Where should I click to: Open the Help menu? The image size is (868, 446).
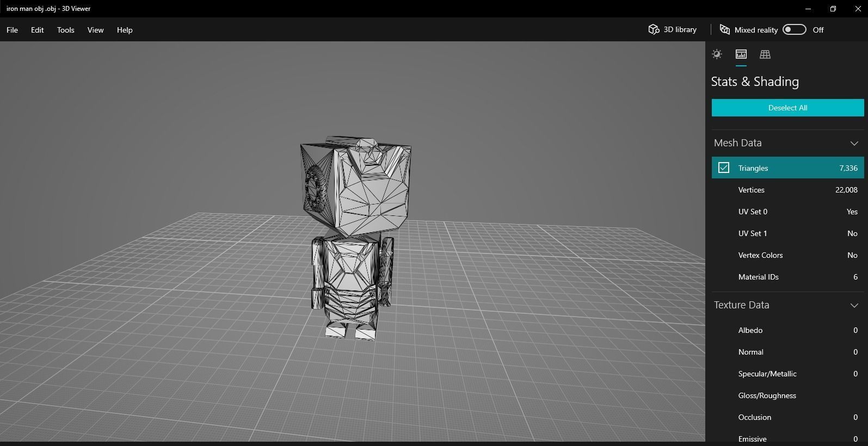tap(125, 30)
